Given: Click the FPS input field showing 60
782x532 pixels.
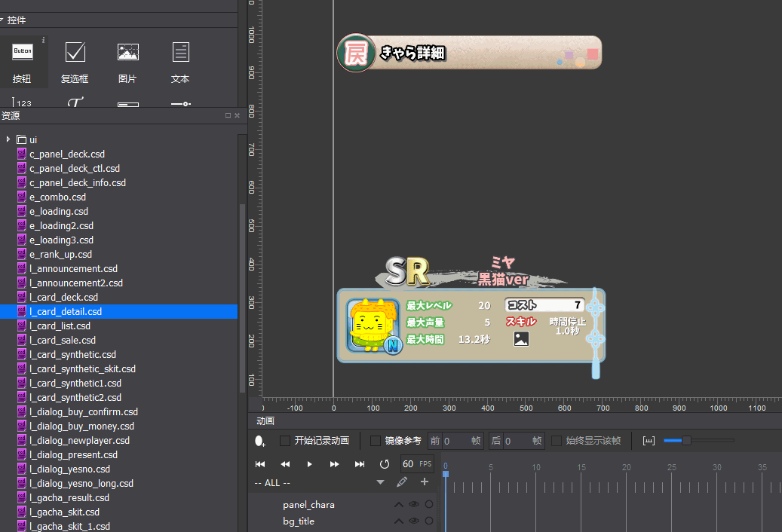Looking at the screenshot, I should click(x=408, y=464).
